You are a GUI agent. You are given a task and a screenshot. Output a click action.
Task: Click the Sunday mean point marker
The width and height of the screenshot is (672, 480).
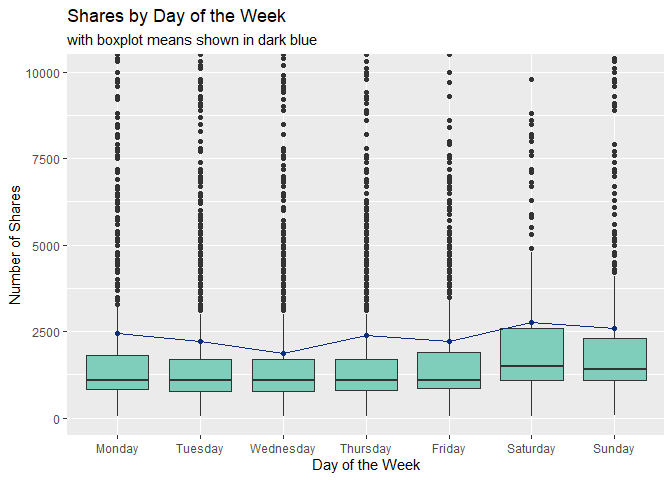pyautogui.click(x=614, y=328)
